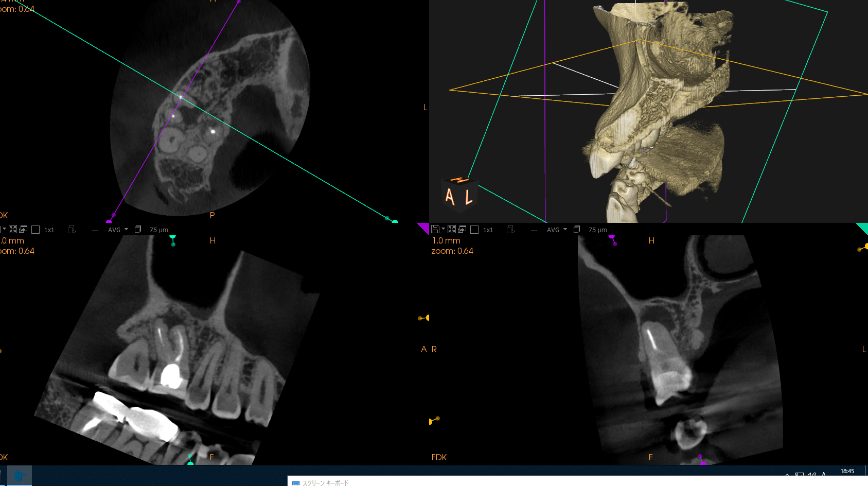Click the resize-copy icon in sagittal view toolbar
This screenshot has width=868, height=486.
[72, 230]
